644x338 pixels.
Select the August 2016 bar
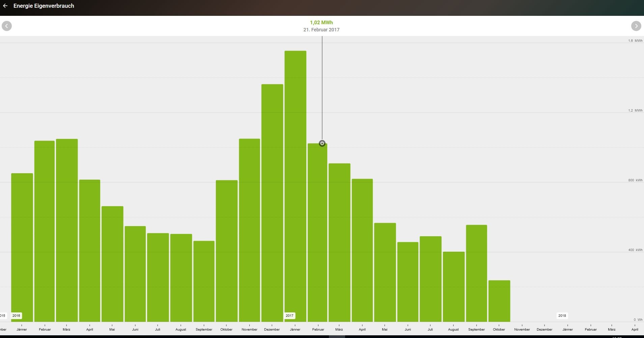point(181,278)
